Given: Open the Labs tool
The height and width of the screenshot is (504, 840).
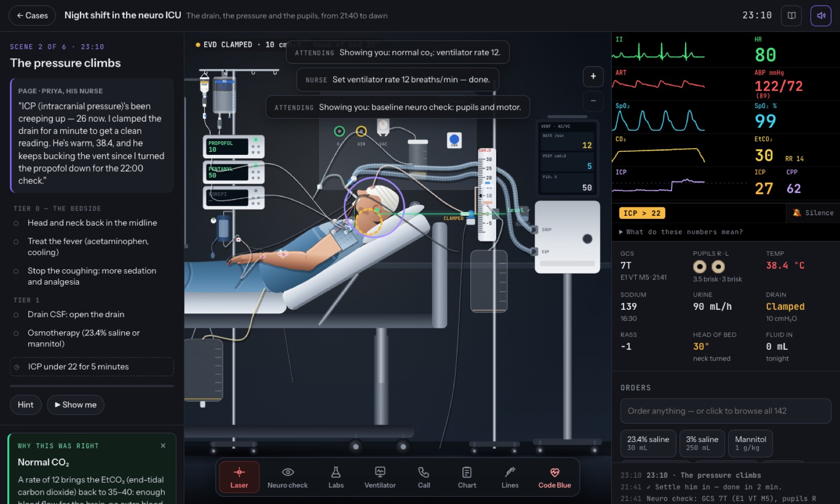Looking at the screenshot, I should (336, 477).
